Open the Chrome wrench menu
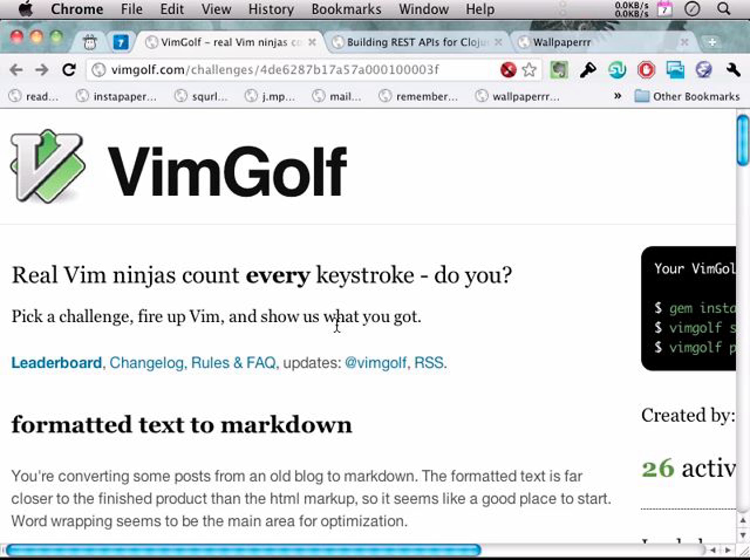The width and height of the screenshot is (750, 560). [733, 70]
